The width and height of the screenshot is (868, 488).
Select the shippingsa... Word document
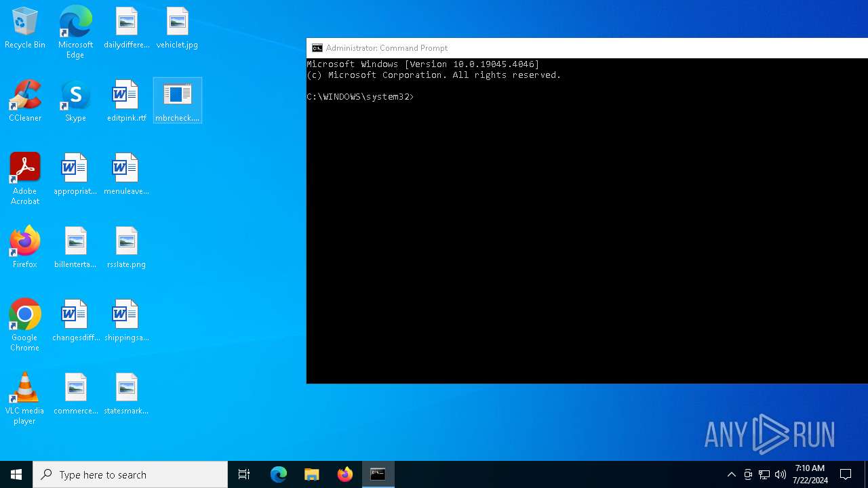[126, 321]
